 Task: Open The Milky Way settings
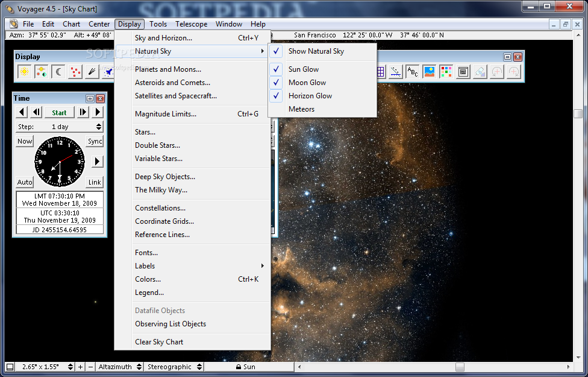192,190
